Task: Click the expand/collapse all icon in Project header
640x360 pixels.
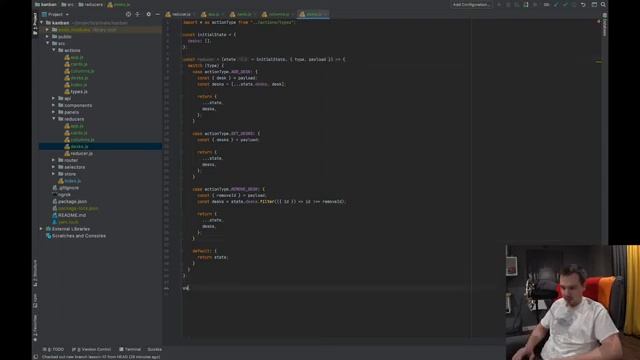Action: point(138,14)
